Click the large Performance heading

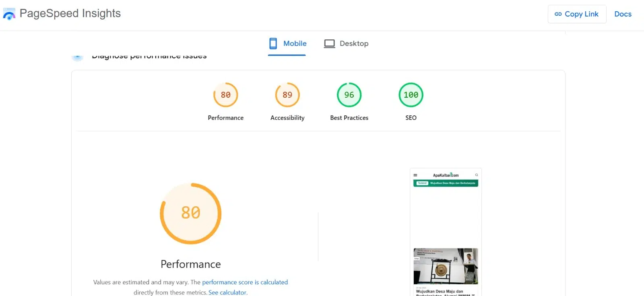pyautogui.click(x=191, y=264)
